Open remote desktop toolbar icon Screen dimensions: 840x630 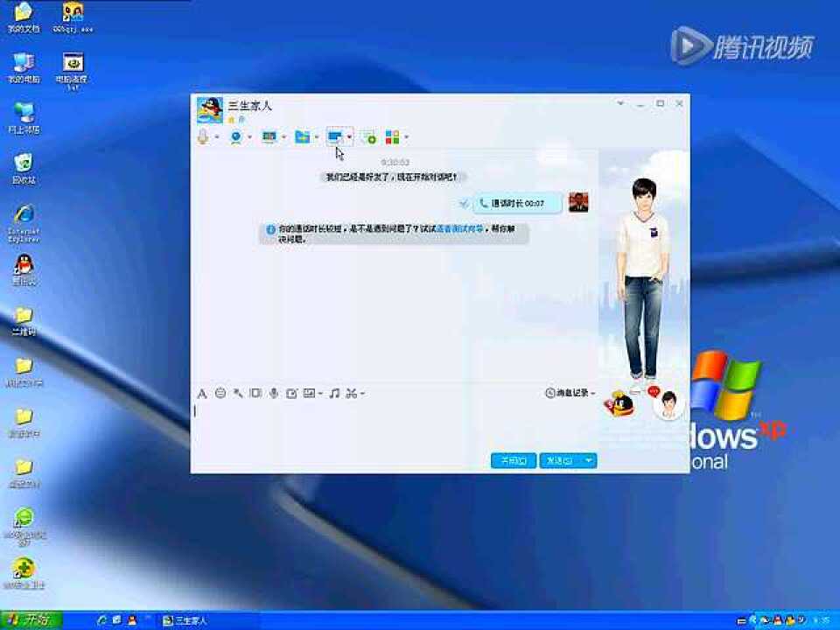[x=335, y=137]
